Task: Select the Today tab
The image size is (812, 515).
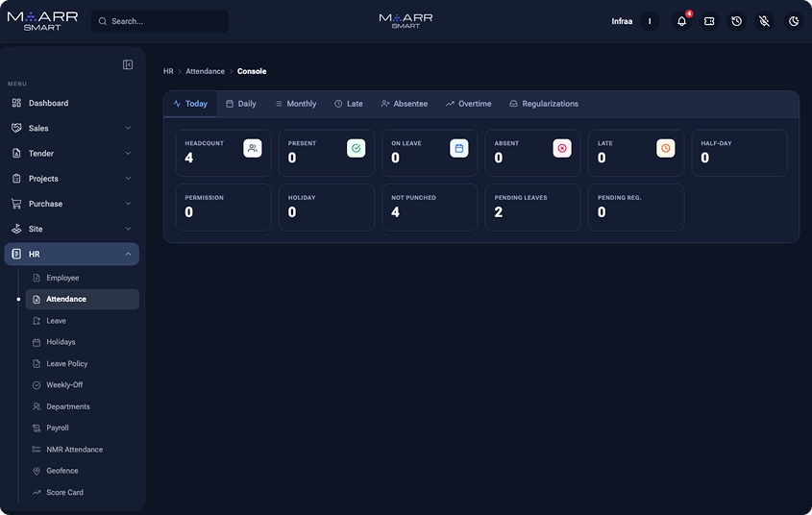Action: 190,104
